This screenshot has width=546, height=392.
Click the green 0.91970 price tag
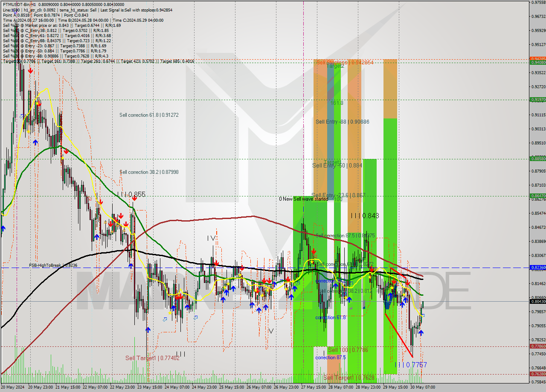point(537,99)
